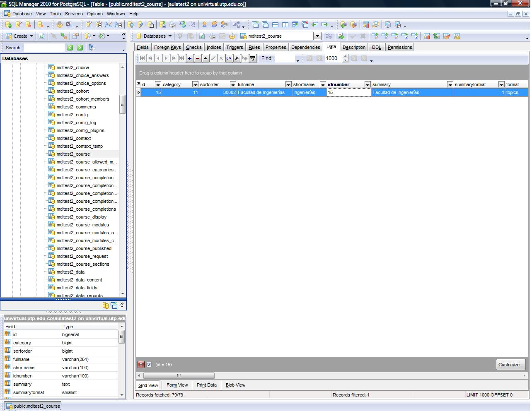Click the records limit stepper up arrow
Image resolution: width=532 pixels, height=411 pixels.
(x=346, y=56)
